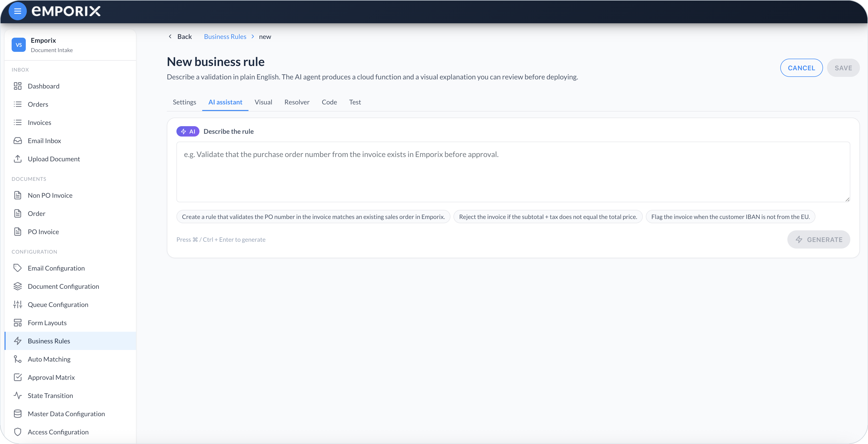Open Order document type
The width and height of the screenshot is (868, 444).
(x=70, y=213)
